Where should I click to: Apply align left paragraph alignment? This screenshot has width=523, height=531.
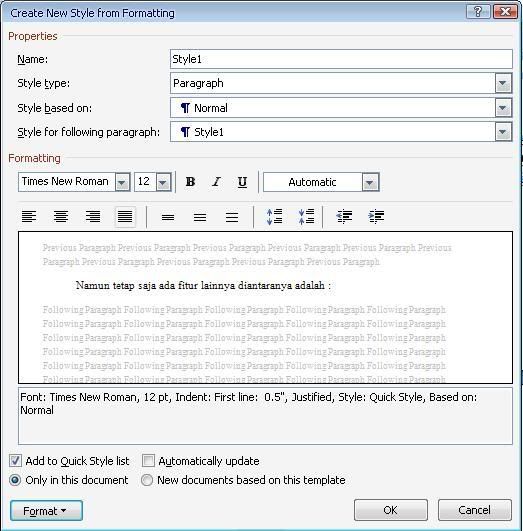[29, 216]
